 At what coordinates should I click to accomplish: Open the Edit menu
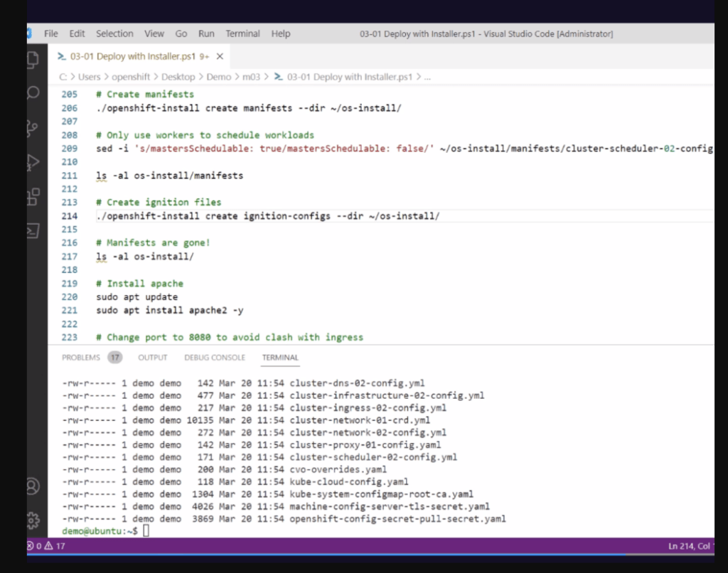(77, 33)
